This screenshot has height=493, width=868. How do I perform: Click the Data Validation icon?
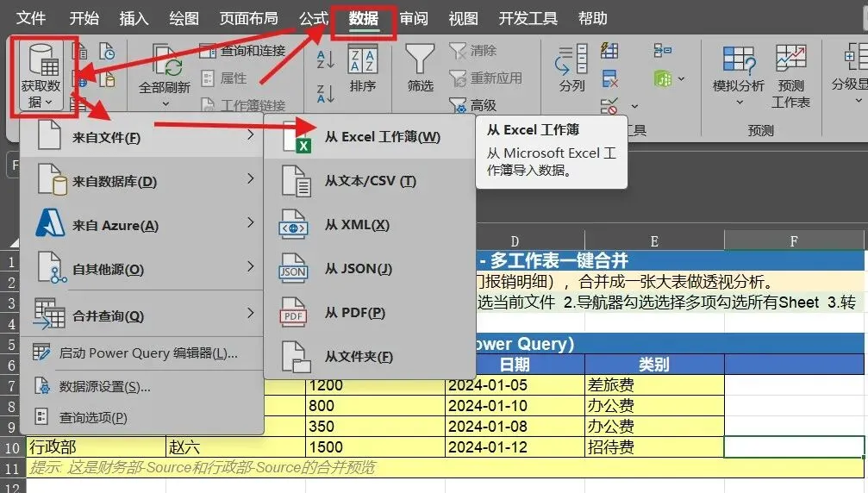(x=609, y=105)
